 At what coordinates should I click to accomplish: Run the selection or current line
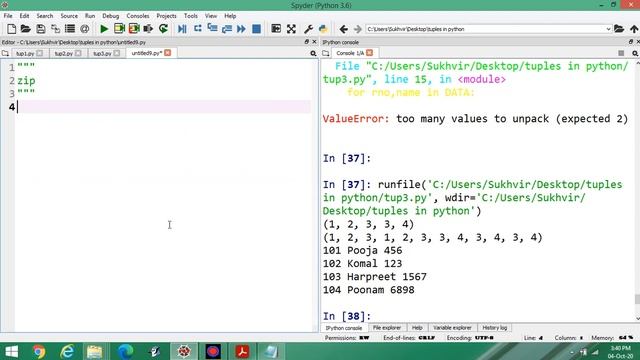[148, 29]
